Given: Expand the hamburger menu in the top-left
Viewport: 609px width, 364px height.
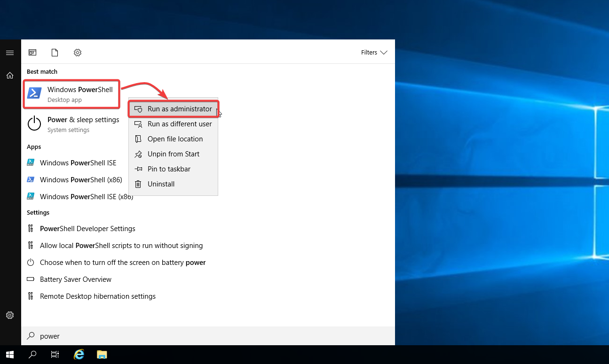Looking at the screenshot, I should [x=10, y=52].
